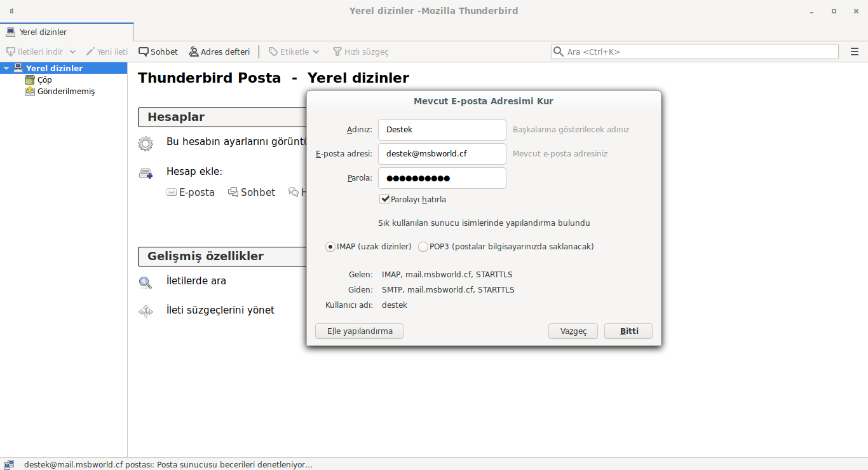Click the Giden SMTP server info text
This screenshot has height=470, width=868.
448,290
